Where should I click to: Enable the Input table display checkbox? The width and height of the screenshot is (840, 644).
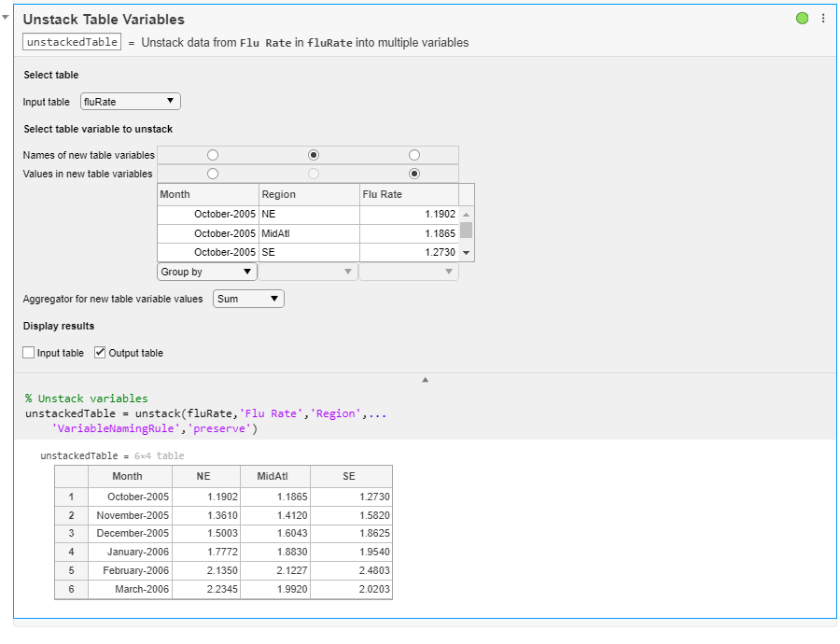(x=29, y=353)
